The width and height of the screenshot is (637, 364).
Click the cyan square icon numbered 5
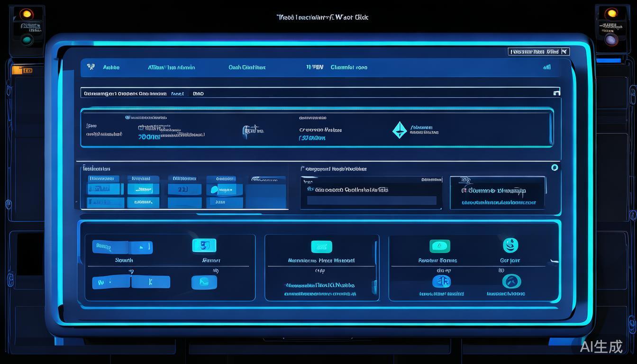(204, 245)
